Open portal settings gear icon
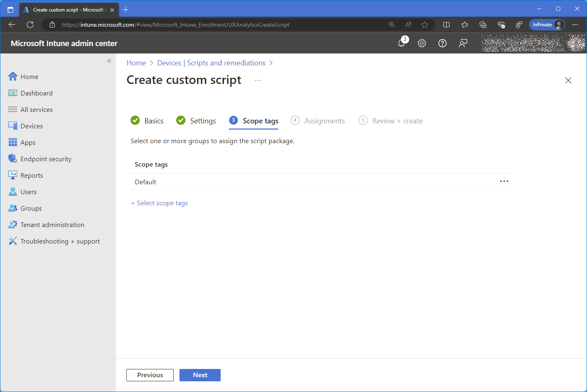 tap(422, 43)
